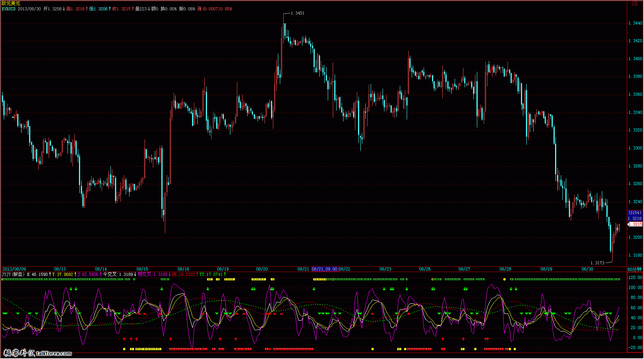This screenshot has height=359, width=644.
Task: Click the yellow T:37.9682 indicator value
Action: point(62,274)
